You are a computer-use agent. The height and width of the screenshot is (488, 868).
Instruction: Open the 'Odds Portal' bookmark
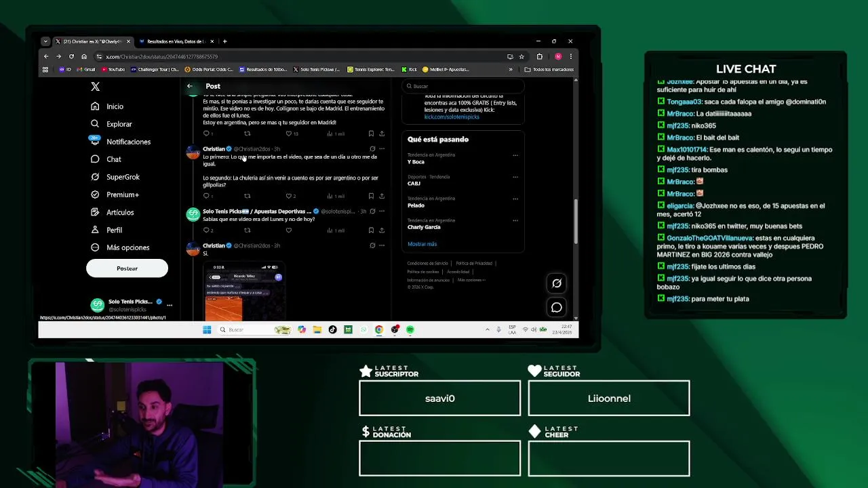coord(209,69)
